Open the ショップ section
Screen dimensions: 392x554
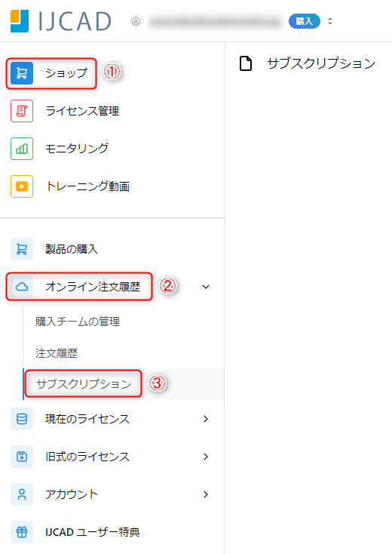point(66,73)
